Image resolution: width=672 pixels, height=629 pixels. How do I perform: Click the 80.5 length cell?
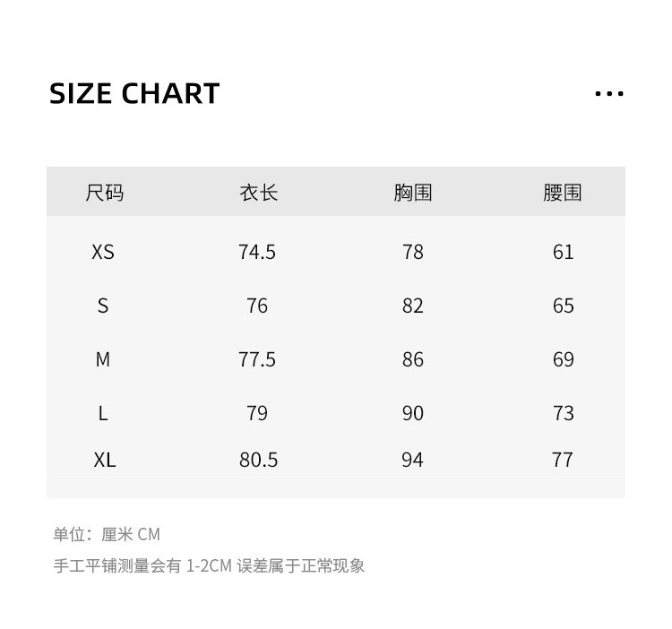click(x=258, y=460)
